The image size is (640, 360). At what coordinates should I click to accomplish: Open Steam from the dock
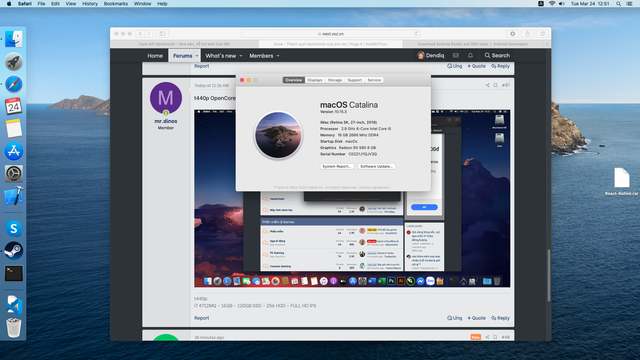13,251
